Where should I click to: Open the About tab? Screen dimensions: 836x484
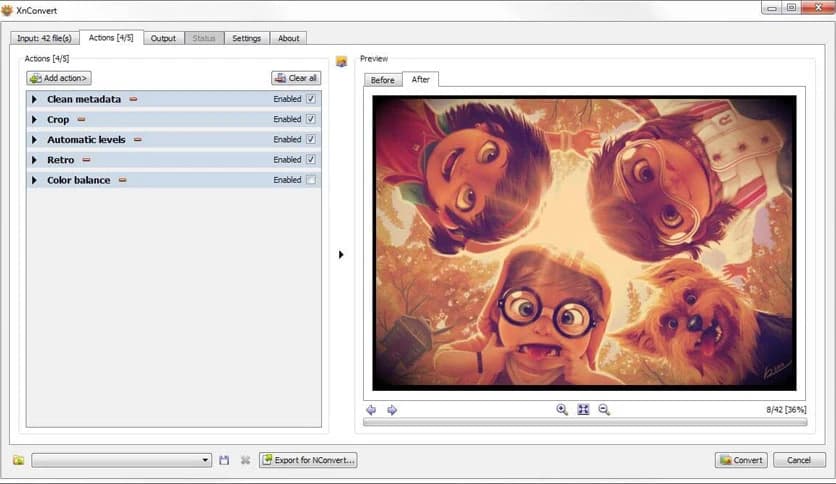click(x=288, y=38)
